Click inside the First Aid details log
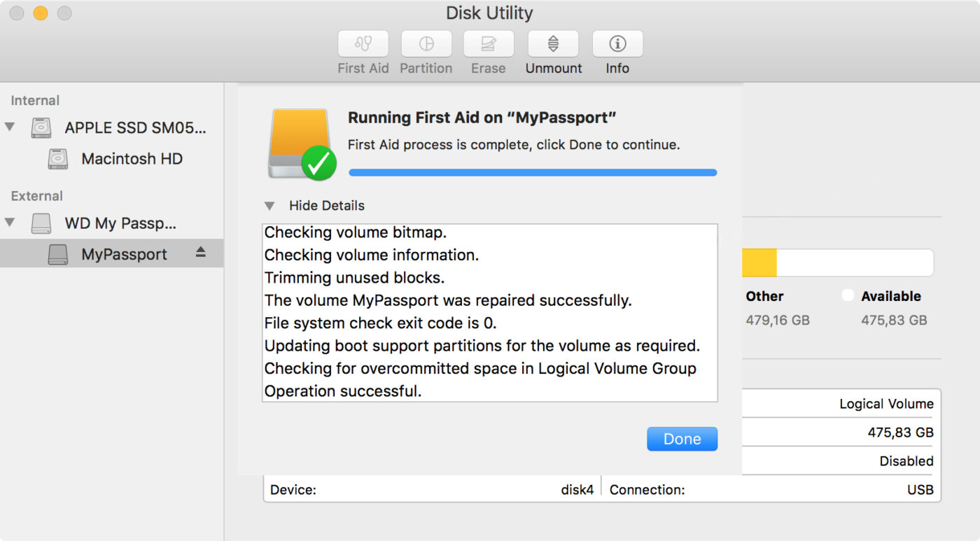The width and height of the screenshot is (980, 541). (489, 311)
